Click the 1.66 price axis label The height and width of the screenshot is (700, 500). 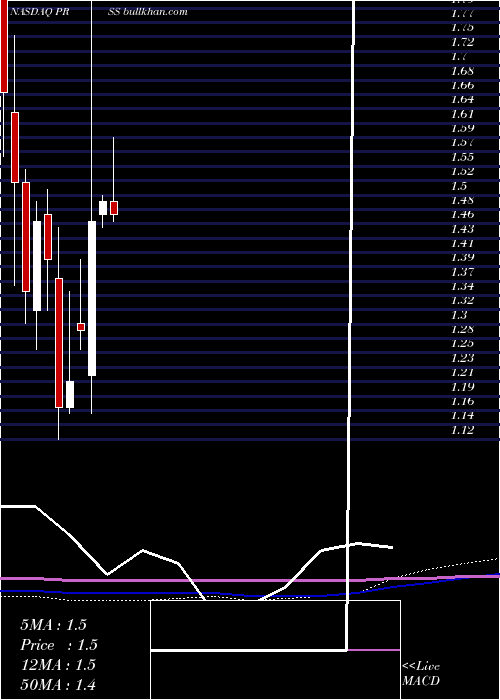click(x=462, y=85)
